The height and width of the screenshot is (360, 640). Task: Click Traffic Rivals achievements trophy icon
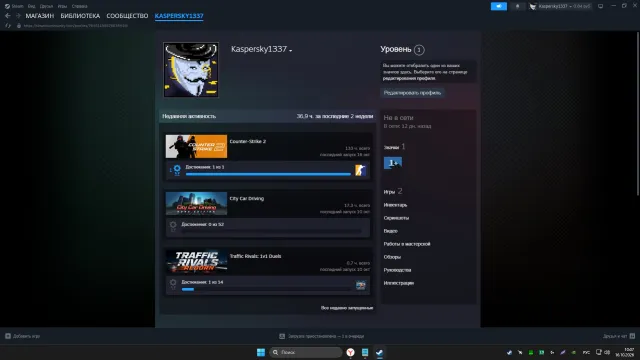click(x=173, y=284)
